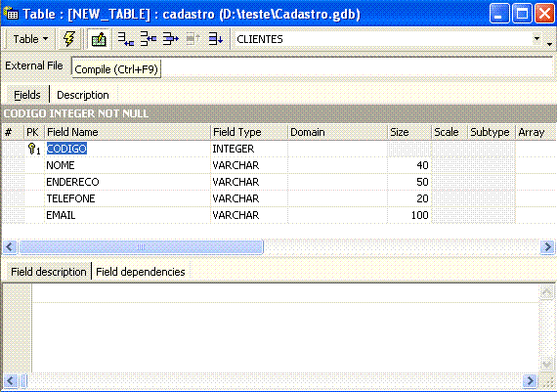Select the EMAIL field row
Image resolution: width=557 pixels, height=392 pixels.
tap(278, 215)
